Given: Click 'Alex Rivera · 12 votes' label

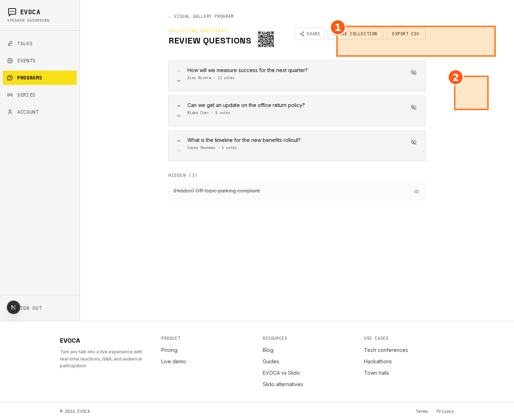Looking at the screenshot, I should [211, 78].
